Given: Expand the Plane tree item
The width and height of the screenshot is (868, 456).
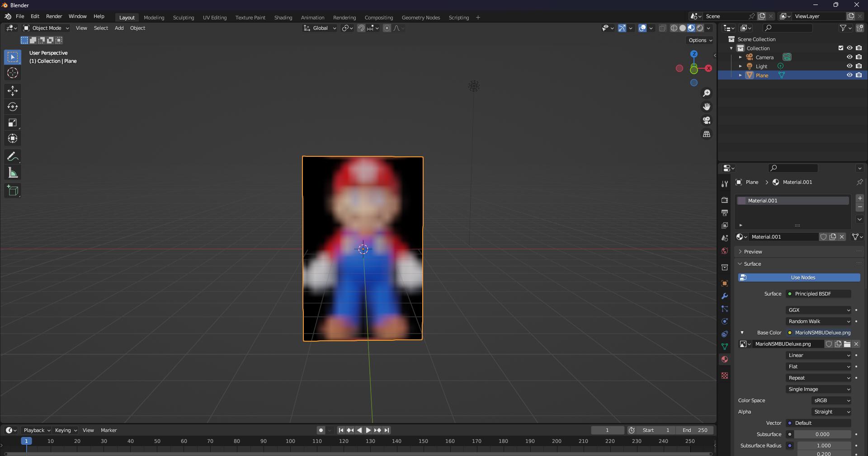Looking at the screenshot, I should (740, 75).
